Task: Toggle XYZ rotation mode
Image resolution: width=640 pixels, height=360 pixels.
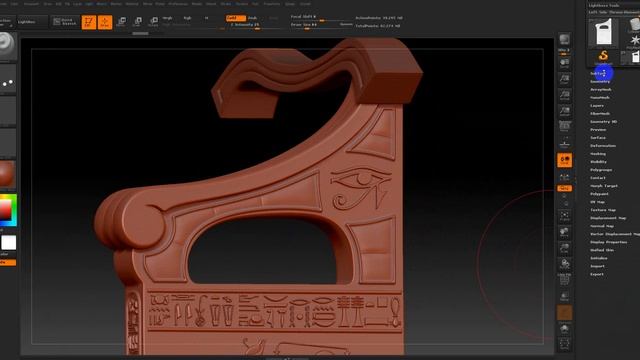Action: click(x=564, y=188)
